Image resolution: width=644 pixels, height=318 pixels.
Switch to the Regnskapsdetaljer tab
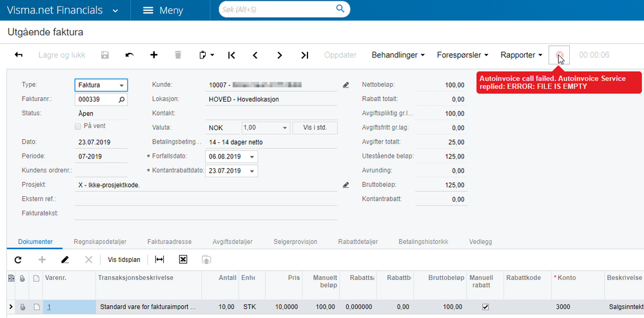100,241
